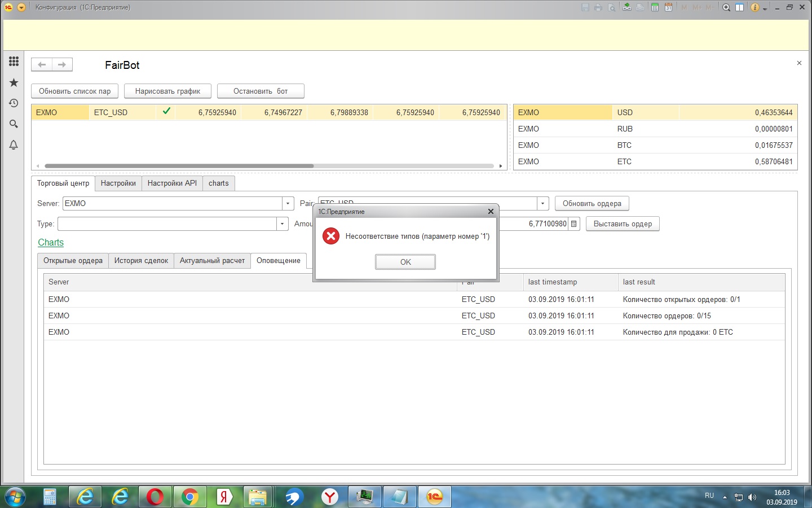
Task: Click Обновить список пар button
Action: (75, 91)
